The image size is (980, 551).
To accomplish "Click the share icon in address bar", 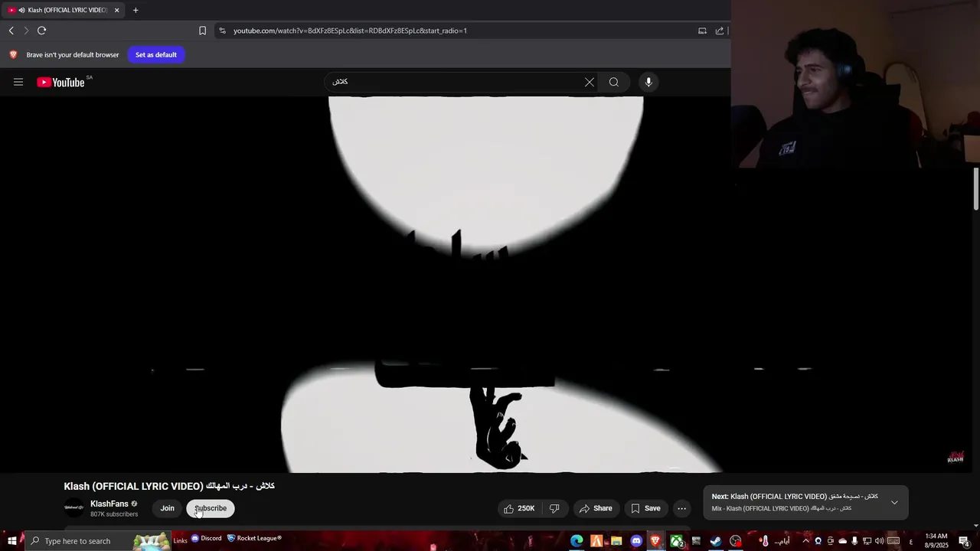I will tap(720, 31).
